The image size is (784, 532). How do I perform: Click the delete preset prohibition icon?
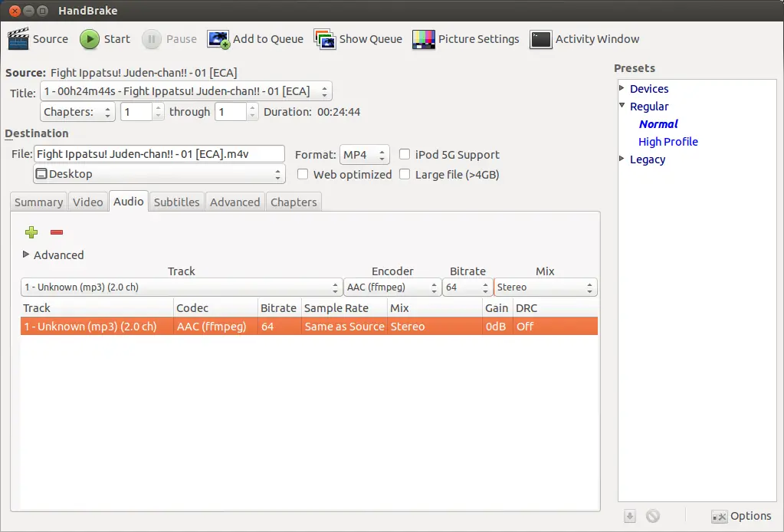click(652, 515)
